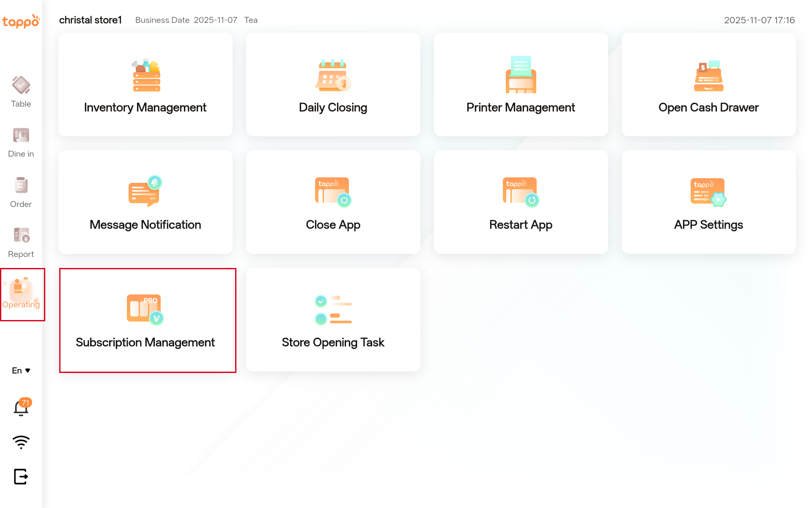Viewport: 812px width, 508px height.
Task: Click the Close App icon
Action: [333, 192]
